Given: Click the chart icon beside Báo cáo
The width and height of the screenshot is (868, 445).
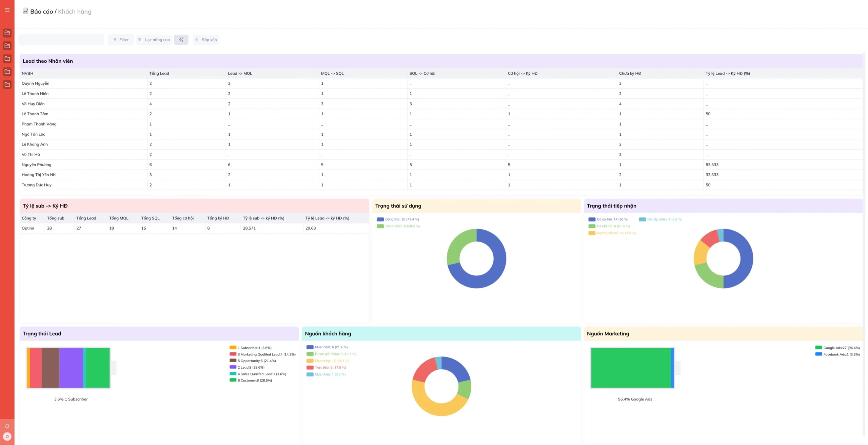Looking at the screenshot, I should click(x=26, y=11).
